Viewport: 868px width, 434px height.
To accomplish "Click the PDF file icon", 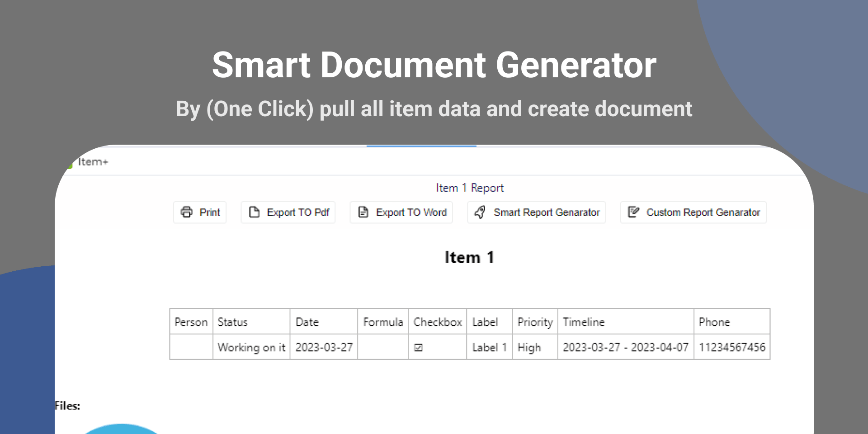I will point(254,212).
